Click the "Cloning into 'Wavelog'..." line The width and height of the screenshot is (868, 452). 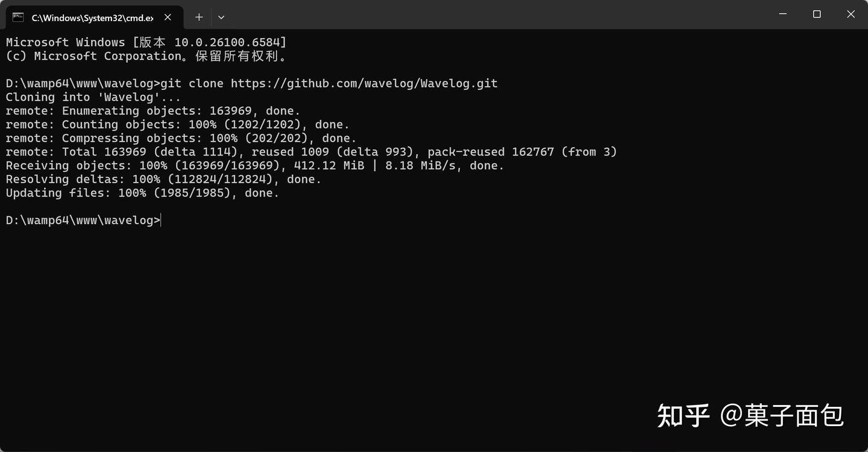pos(93,97)
